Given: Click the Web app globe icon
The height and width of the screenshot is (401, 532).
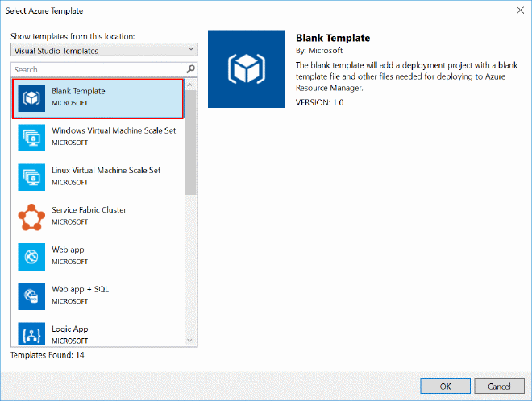Looking at the screenshot, I should click(31, 256).
